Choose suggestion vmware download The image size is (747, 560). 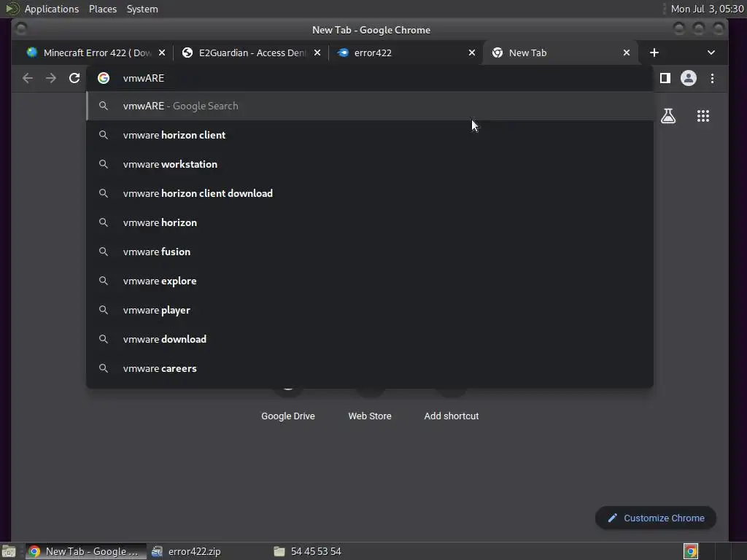pos(369,338)
